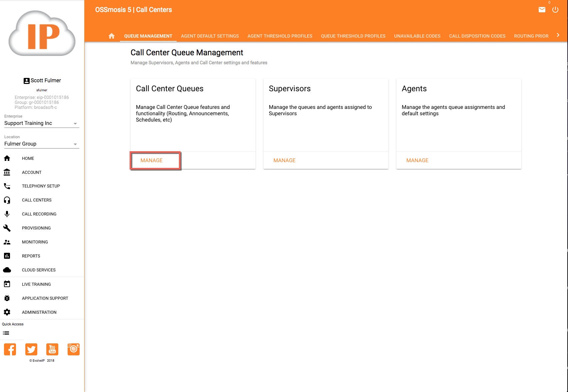The width and height of the screenshot is (568, 392).
Task: Expand the Enterprise dropdown
Action: (x=42, y=123)
